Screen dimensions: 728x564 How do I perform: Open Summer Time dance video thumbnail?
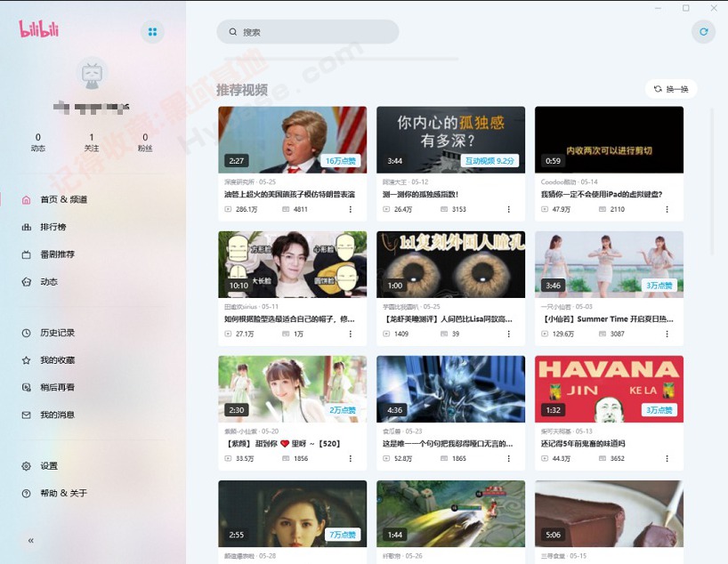609,264
